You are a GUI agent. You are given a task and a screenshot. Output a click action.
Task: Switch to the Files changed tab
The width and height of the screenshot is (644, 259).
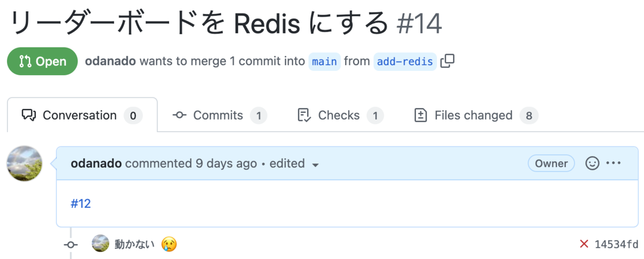(476, 115)
